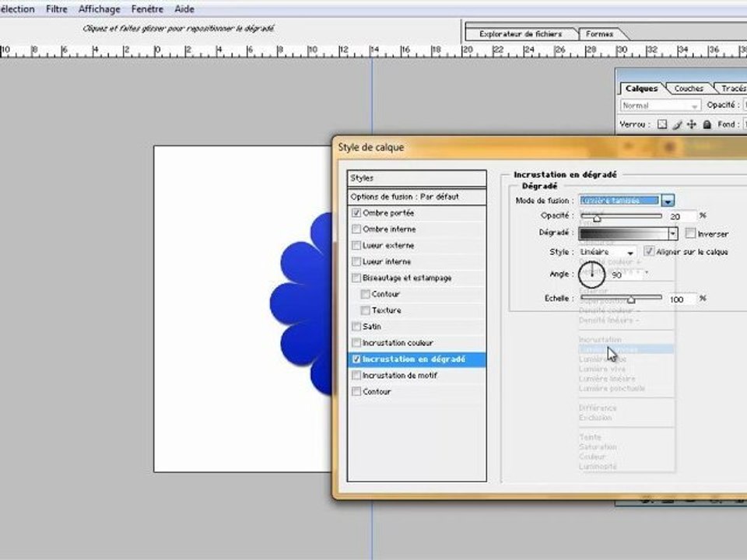Click the Opacité slider handle
The width and height of the screenshot is (747, 560).
(x=597, y=218)
